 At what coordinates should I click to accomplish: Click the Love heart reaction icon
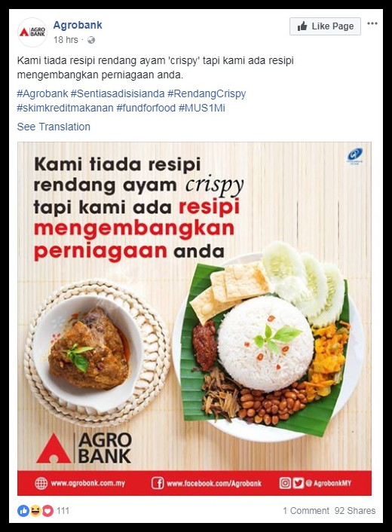pyautogui.click(x=47, y=511)
